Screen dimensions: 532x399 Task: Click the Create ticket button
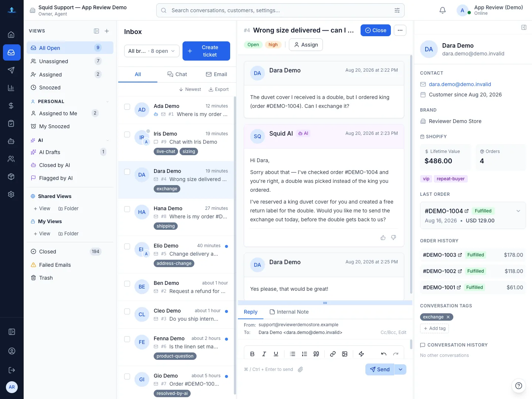click(206, 51)
